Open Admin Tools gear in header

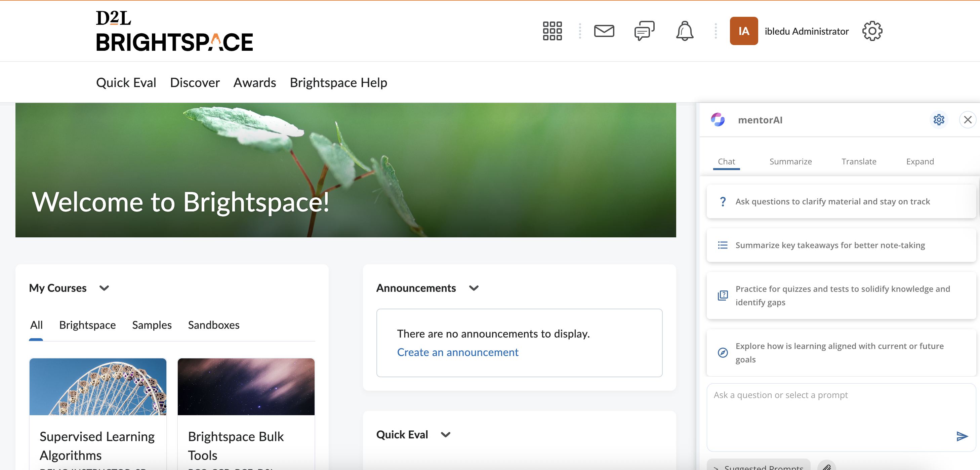click(872, 31)
